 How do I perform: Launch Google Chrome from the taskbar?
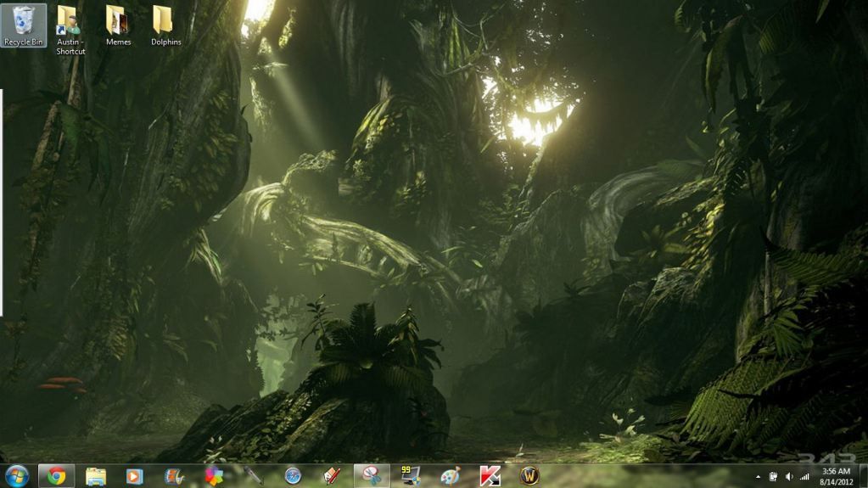point(56,476)
